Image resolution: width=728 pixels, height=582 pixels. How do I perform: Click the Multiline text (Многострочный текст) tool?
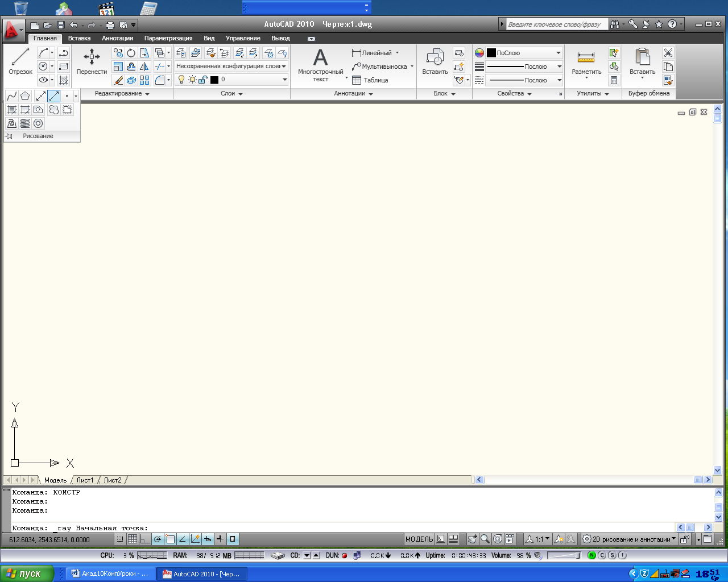321,64
